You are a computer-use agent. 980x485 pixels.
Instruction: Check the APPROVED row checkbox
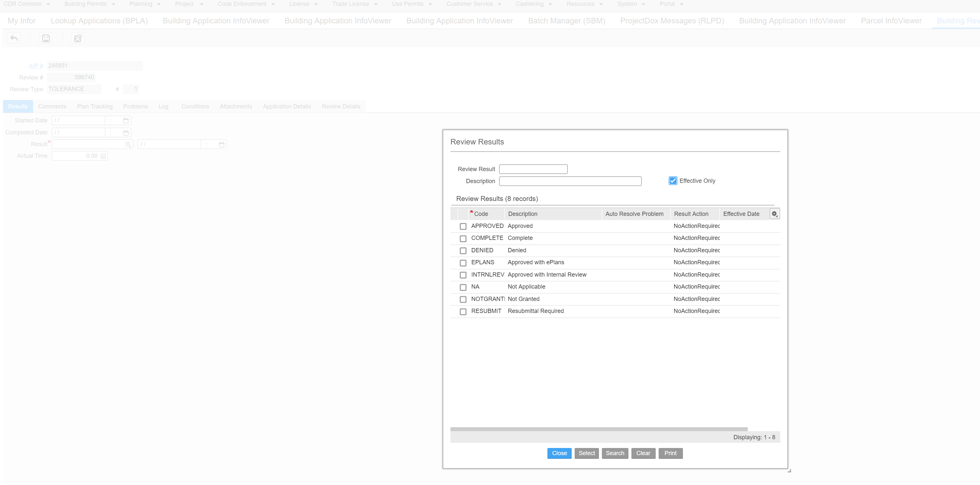pos(463,227)
